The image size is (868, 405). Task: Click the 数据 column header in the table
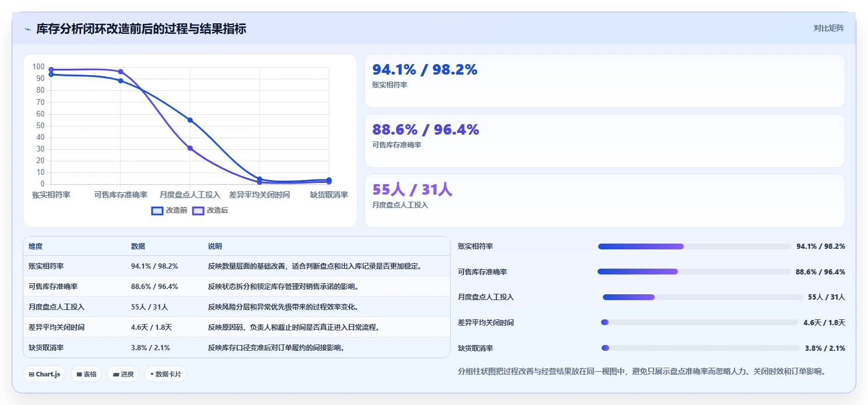(x=138, y=246)
